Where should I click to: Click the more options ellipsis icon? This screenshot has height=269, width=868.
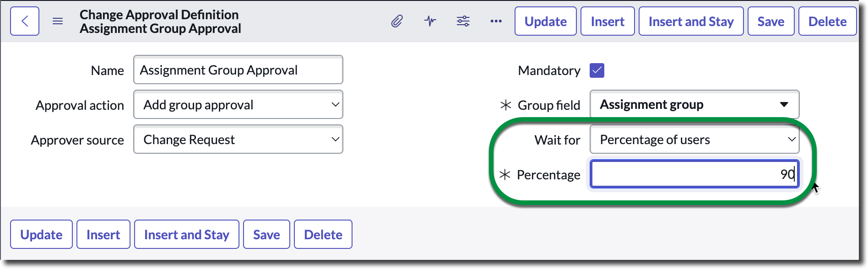pos(495,21)
